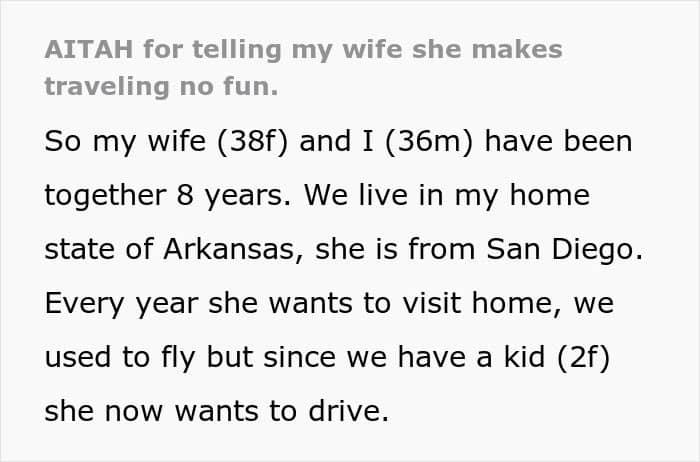Click the word AITAH in the title
Viewport: 700px width, 462px height.
tap(89, 49)
